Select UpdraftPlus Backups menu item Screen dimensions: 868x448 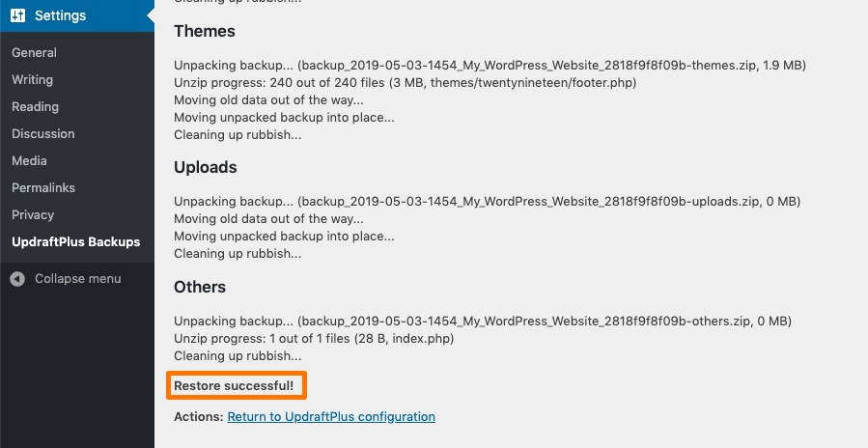(x=76, y=242)
